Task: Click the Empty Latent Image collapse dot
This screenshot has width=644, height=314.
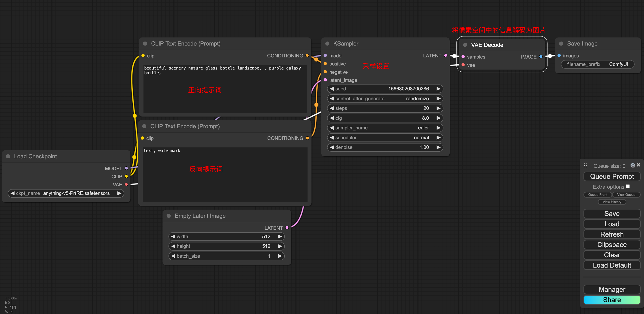Action: pyautogui.click(x=169, y=216)
